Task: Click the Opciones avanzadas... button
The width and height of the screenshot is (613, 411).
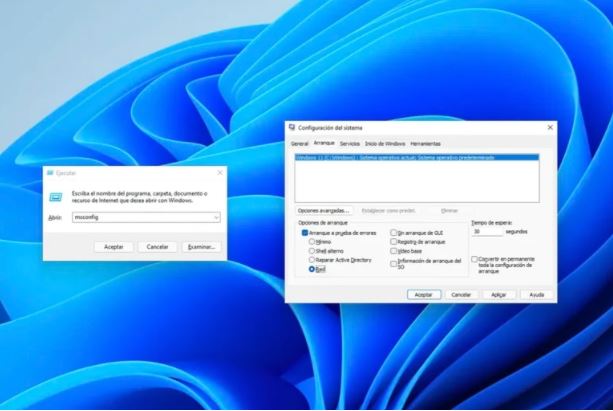Action: coord(324,211)
